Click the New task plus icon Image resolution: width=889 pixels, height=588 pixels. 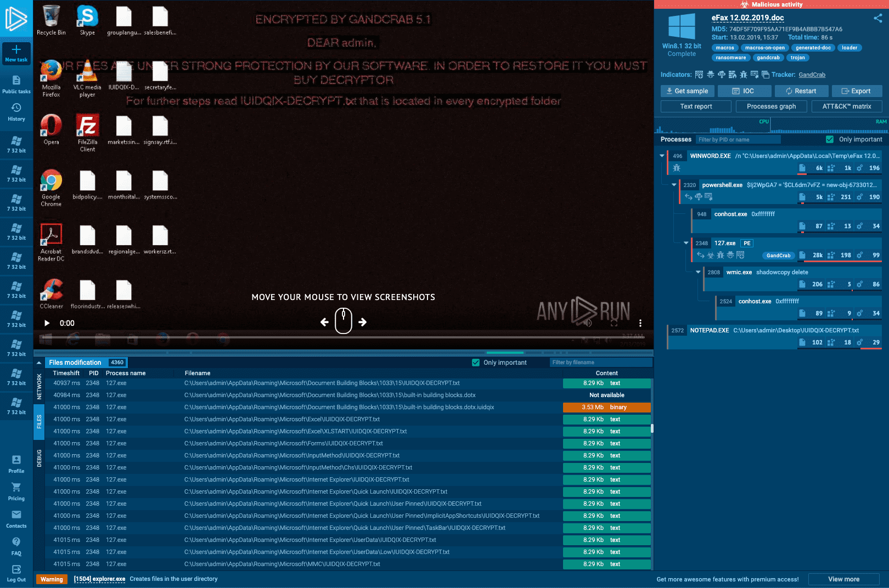click(16, 50)
